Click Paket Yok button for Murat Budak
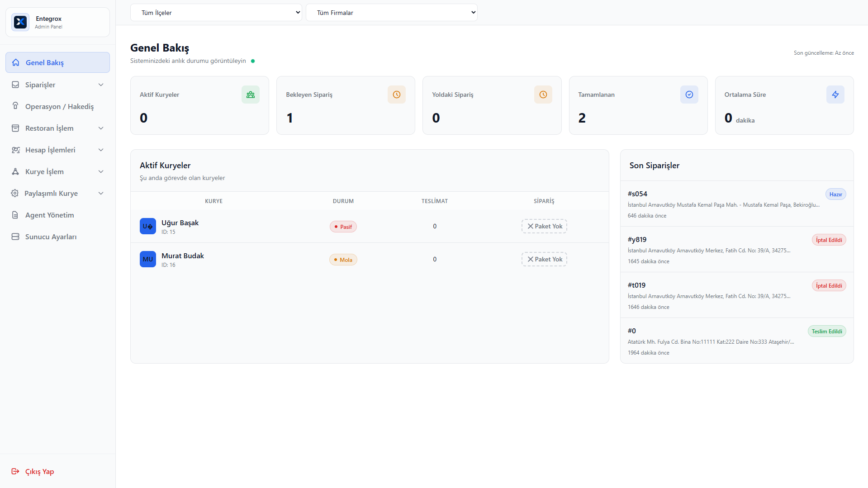Image resolution: width=868 pixels, height=488 pixels. [544, 259]
